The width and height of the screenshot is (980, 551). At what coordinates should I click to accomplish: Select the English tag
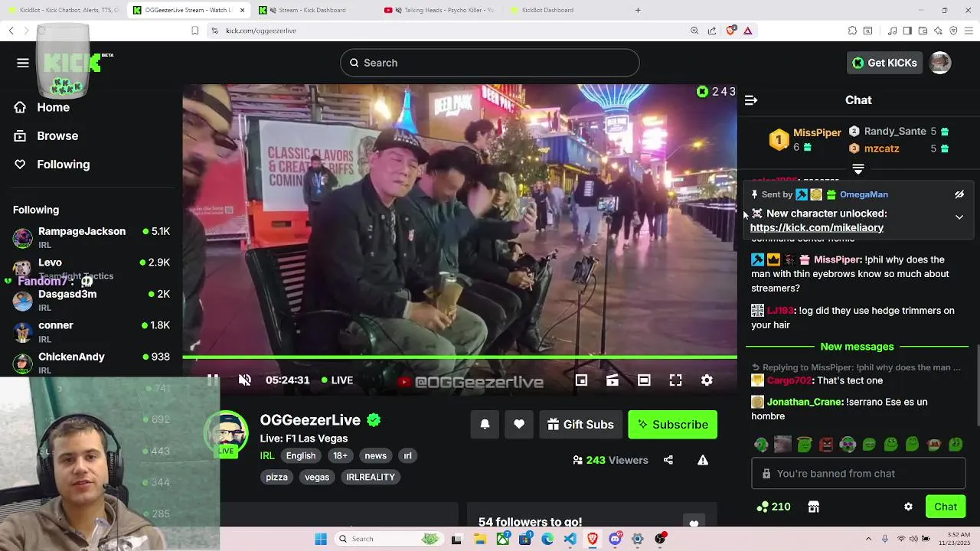pos(301,455)
